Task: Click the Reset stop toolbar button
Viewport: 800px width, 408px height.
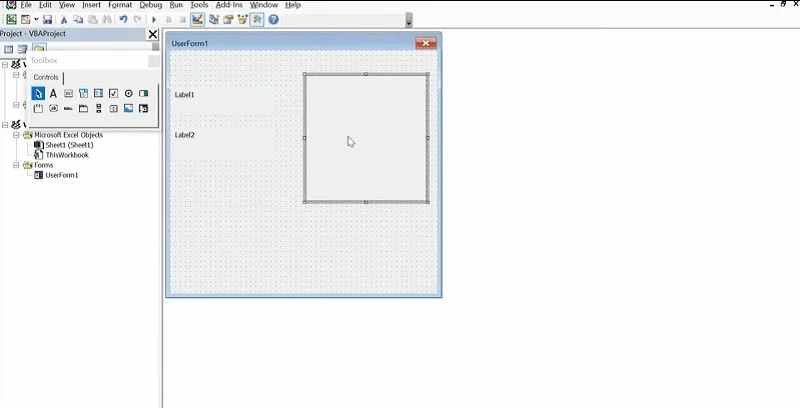Action: coord(183,19)
